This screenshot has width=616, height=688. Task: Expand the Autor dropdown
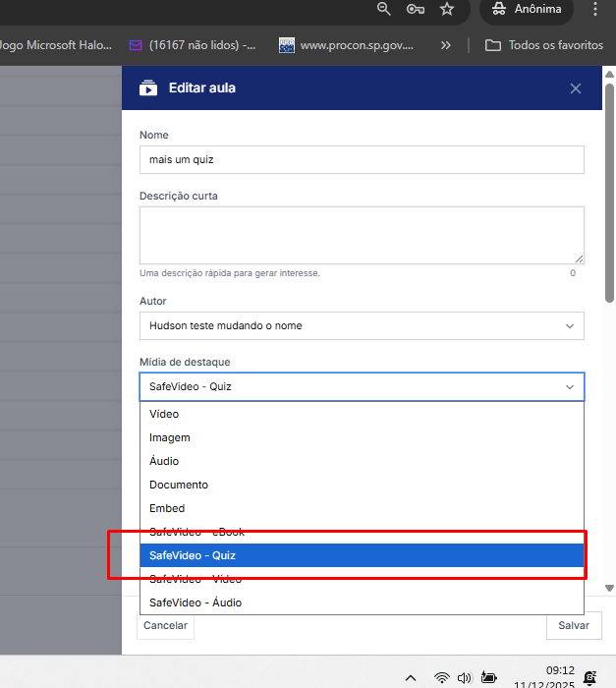click(362, 325)
